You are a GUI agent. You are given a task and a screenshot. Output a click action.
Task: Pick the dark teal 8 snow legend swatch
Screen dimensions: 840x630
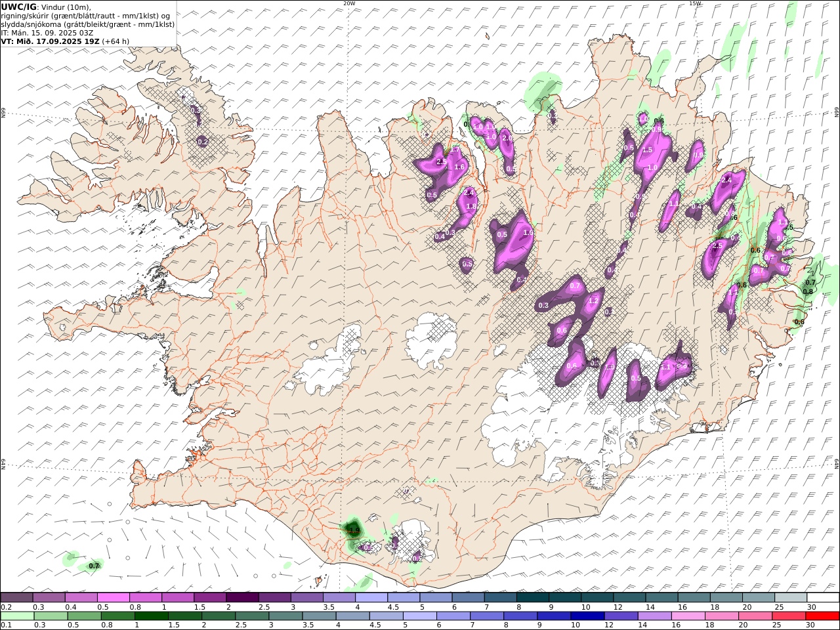point(532,597)
